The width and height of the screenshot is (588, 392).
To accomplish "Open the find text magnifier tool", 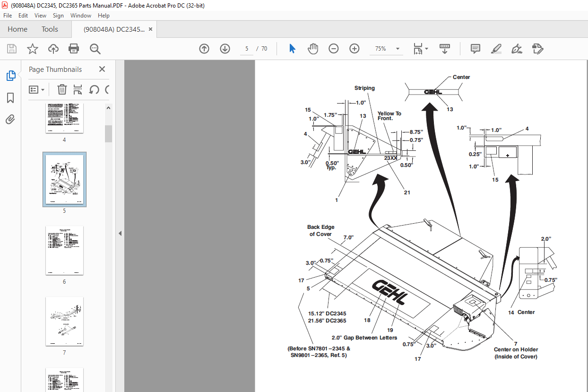I will (95, 49).
